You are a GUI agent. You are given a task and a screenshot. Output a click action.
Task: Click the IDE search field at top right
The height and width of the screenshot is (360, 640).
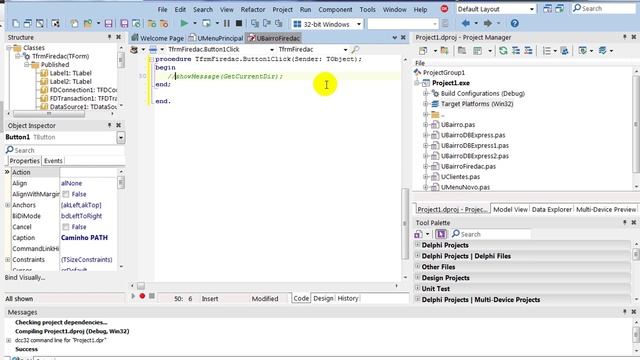[603, 8]
